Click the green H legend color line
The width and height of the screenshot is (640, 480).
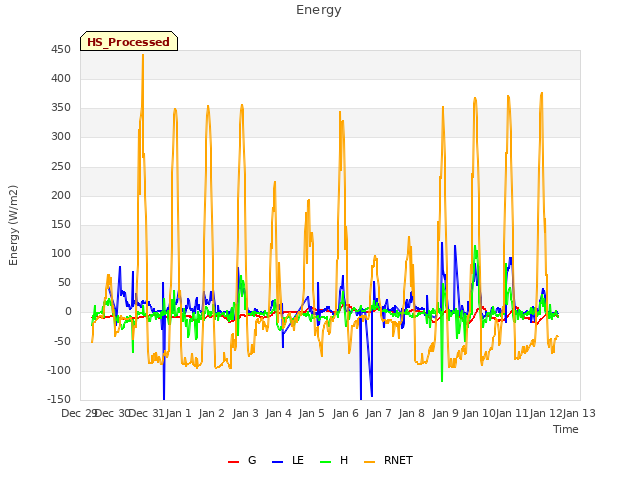pyautogui.click(x=326, y=462)
